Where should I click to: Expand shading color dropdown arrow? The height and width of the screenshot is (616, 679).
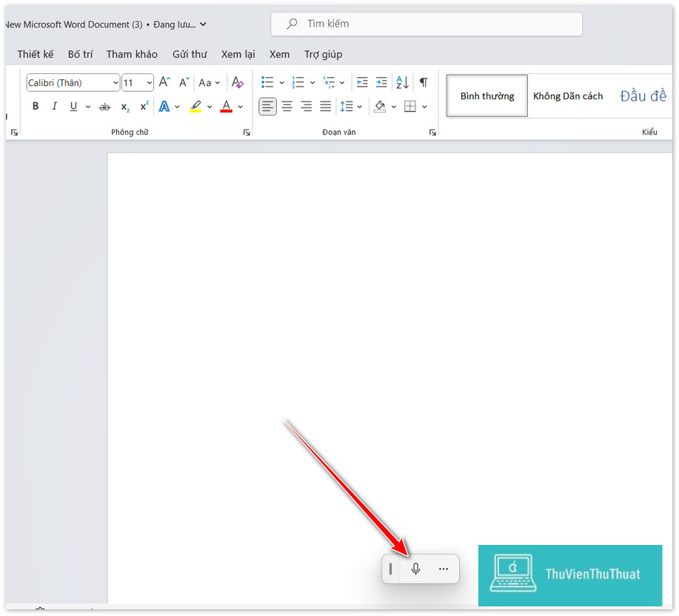394,107
